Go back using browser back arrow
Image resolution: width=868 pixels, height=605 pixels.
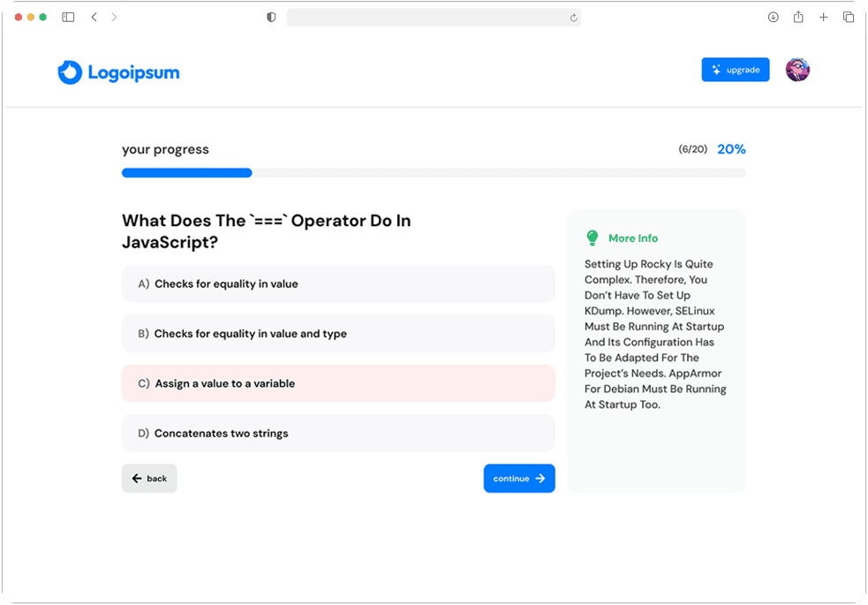coord(94,18)
